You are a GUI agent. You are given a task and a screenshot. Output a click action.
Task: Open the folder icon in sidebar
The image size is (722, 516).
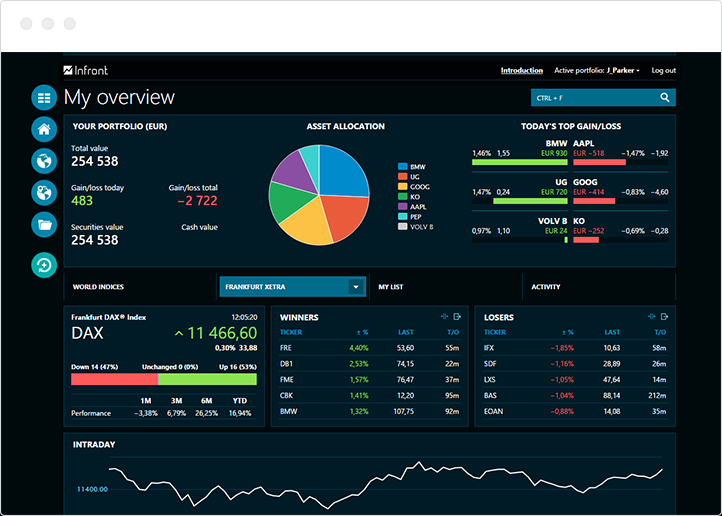point(44,225)
